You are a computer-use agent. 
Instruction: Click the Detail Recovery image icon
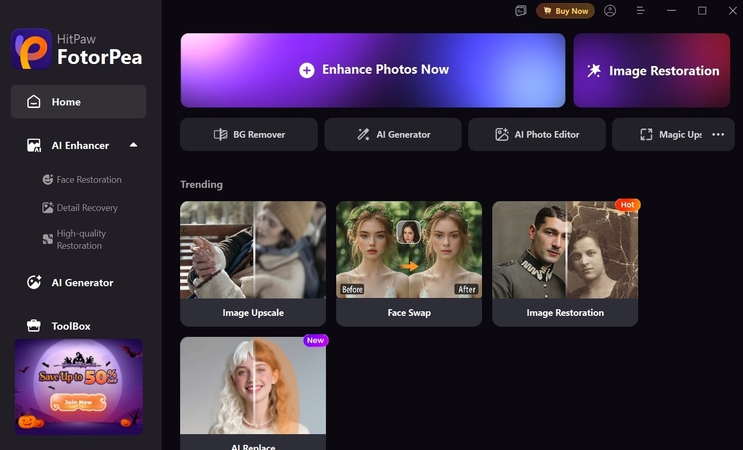click(x=47, y=207)
